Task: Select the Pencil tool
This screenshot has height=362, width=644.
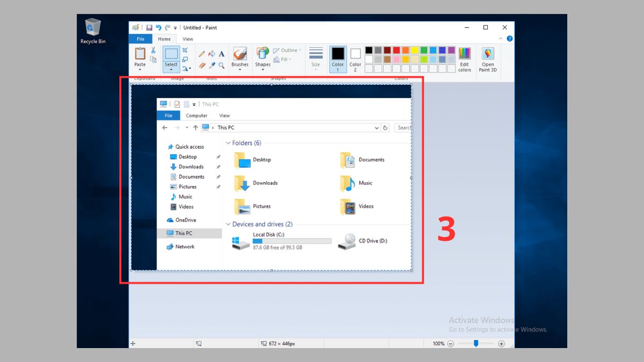Action: click(x=202, y=54)
